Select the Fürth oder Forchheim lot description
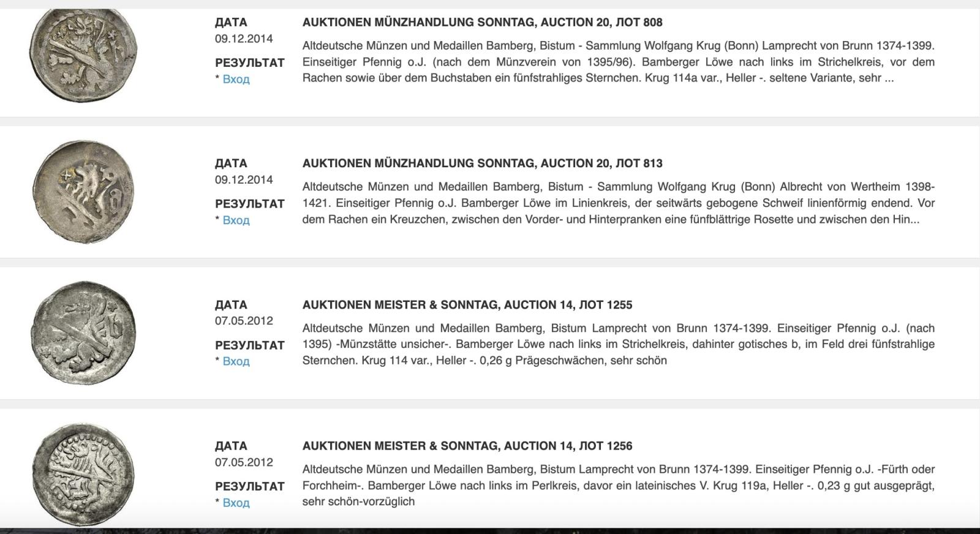 coord(618,486)
